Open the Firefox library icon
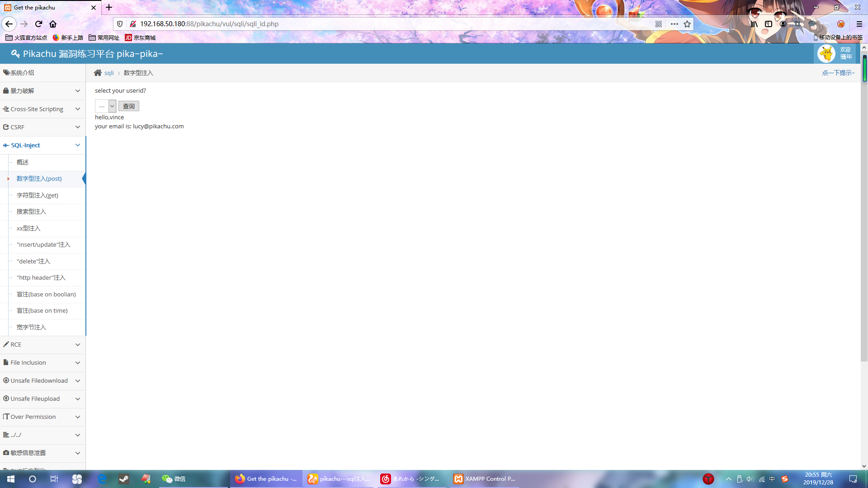Image resolution: width=868 pixels, height=488 pixels. 754,24
